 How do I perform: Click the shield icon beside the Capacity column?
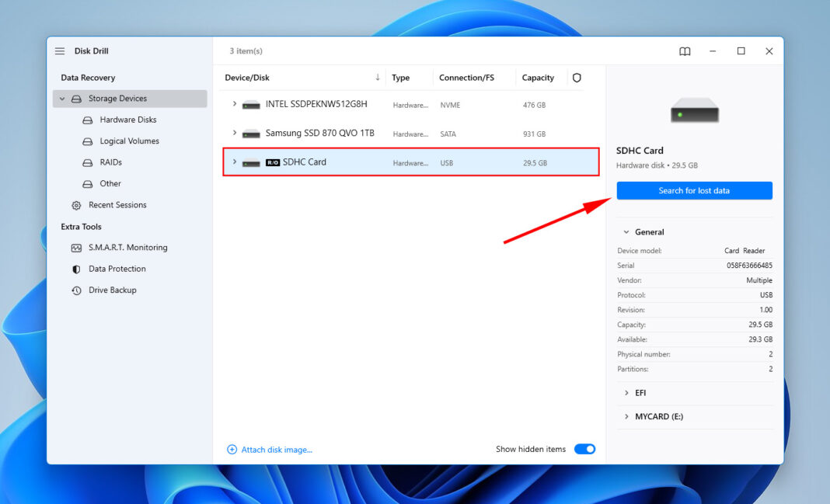(576, 78)
